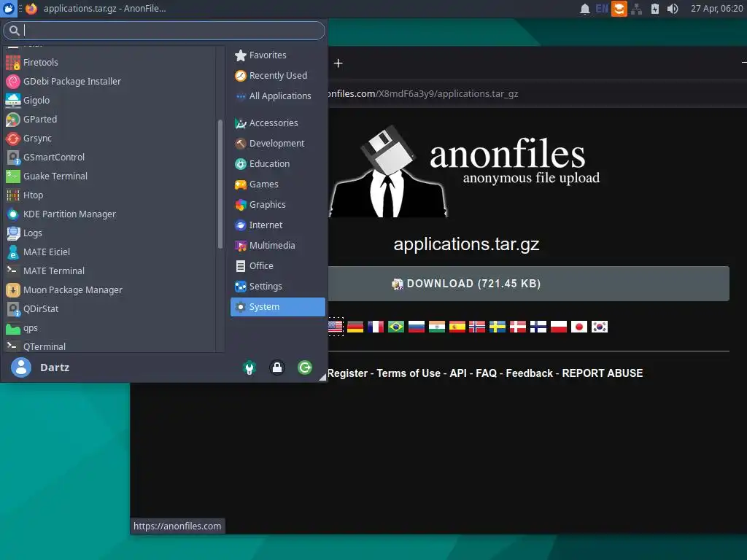Open the Feedback link
The image size is (747, 560).
coord(530,373)
